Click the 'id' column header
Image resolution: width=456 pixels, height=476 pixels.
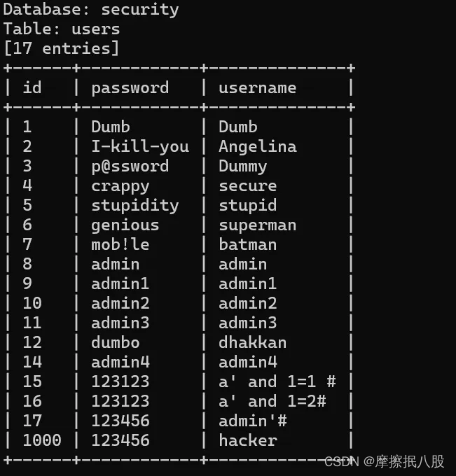[x=32, y=88]
